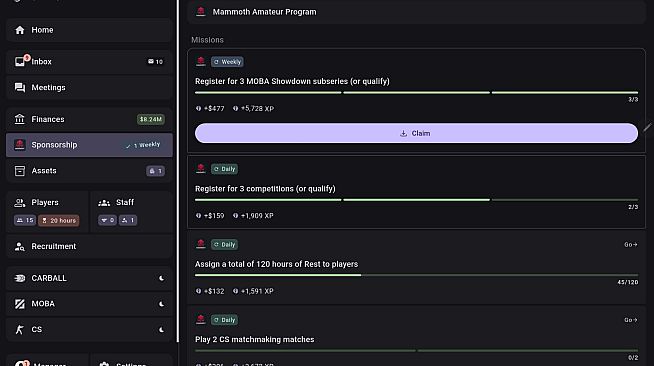Open the Staff section
This screenshot has height=366, width=654.
point(131,212)
